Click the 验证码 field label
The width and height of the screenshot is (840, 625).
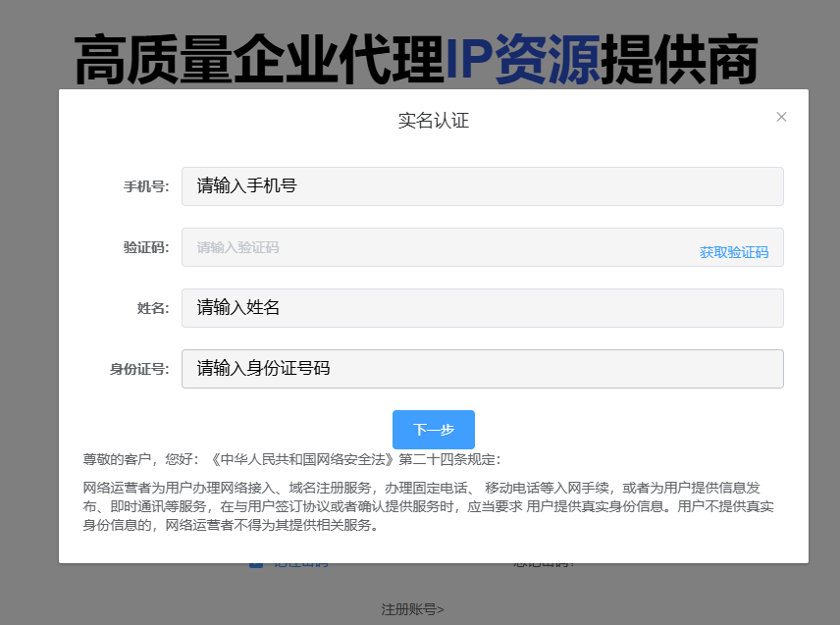(145, 247)
